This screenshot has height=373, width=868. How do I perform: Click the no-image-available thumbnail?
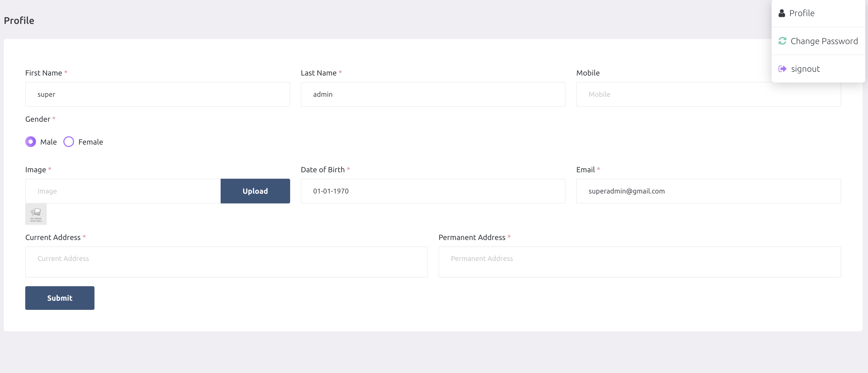pos(36,214)
